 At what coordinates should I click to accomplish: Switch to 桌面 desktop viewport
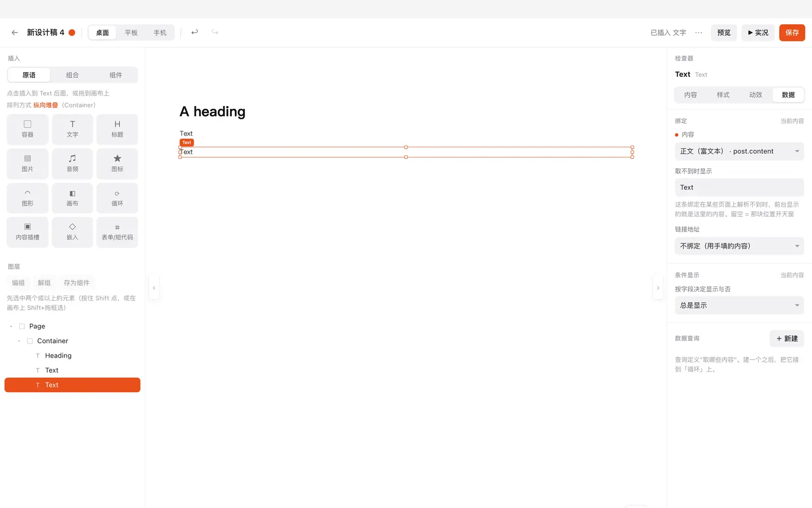pyautogui.click(x=103, y=33)
